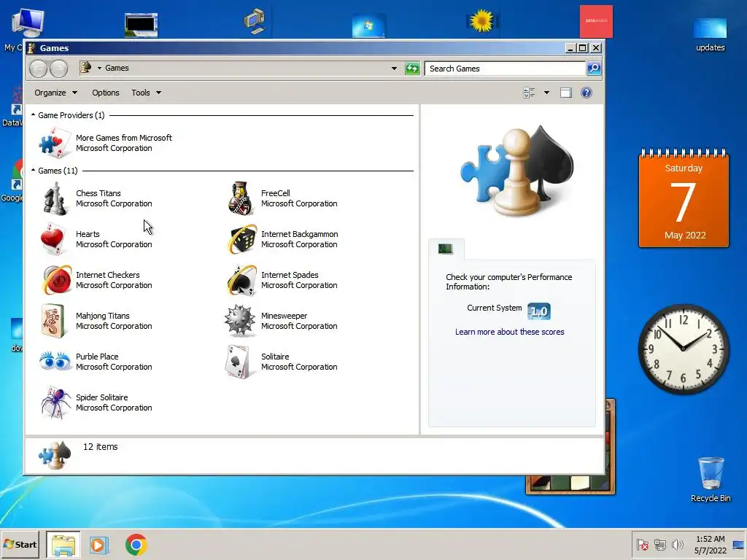This screenshot has height=560, width=747.
Task: Open the Organize menu
Action: pyautogui.click(x=55, y=93)
